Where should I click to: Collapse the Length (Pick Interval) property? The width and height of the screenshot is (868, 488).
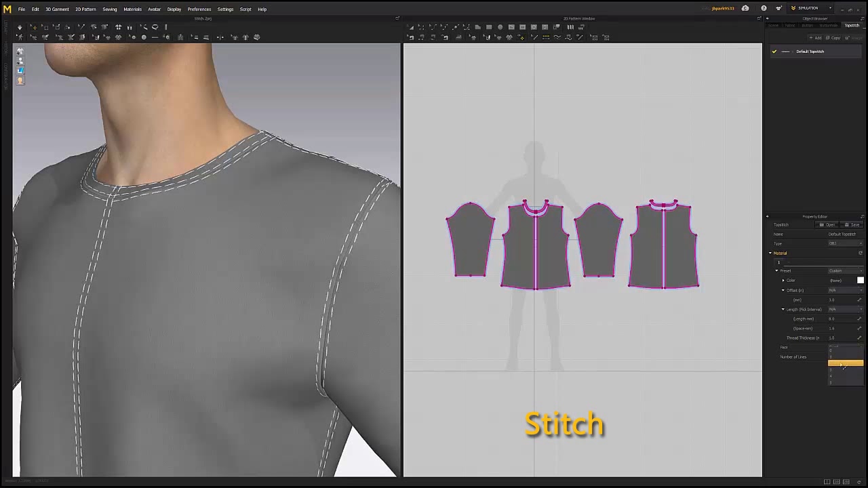[x=783, y=309]
